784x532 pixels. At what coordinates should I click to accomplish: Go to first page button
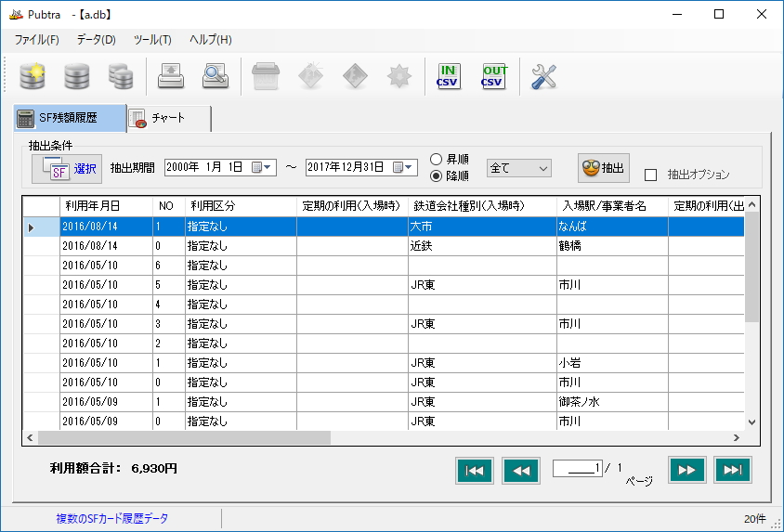pos(475,470)
